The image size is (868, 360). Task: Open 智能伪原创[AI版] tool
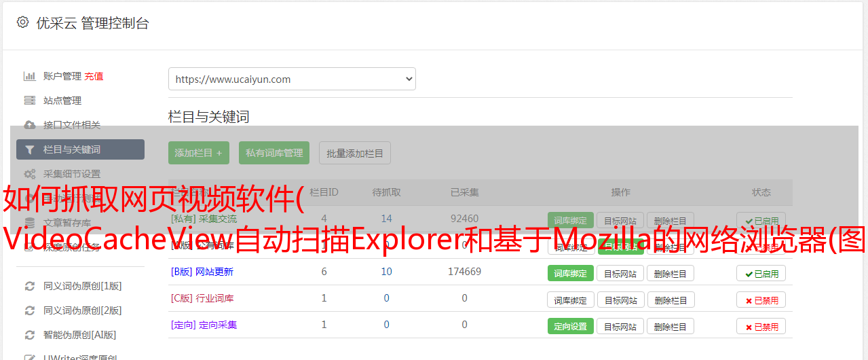[x=80, y=335]
